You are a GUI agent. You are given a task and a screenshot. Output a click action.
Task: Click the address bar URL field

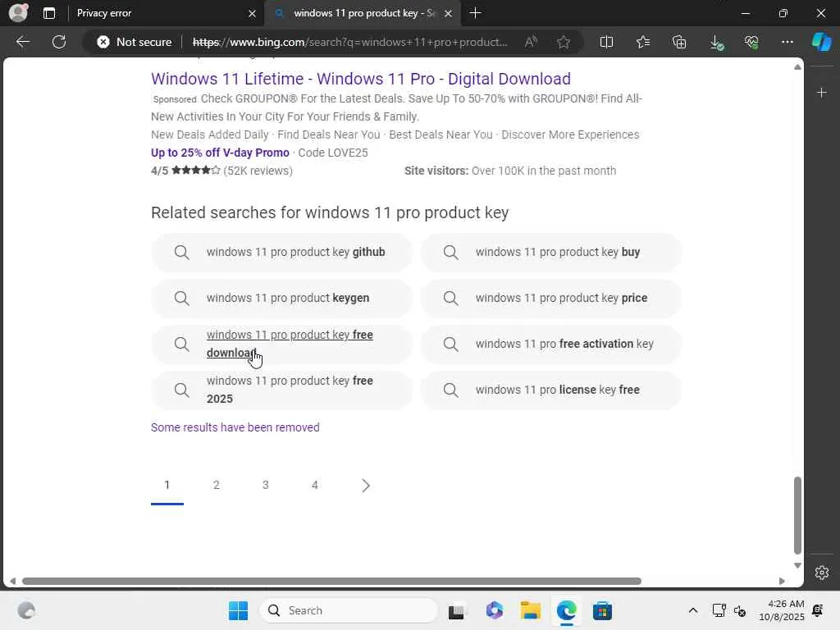point(349,42)
